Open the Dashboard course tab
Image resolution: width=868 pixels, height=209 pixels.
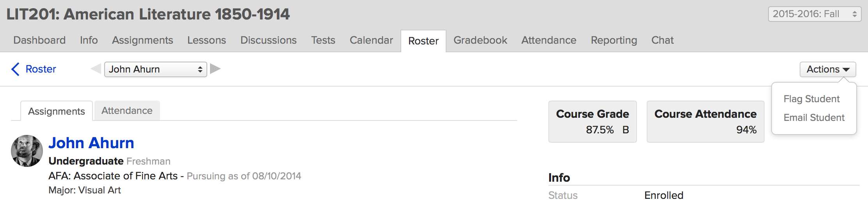point(39,40)
